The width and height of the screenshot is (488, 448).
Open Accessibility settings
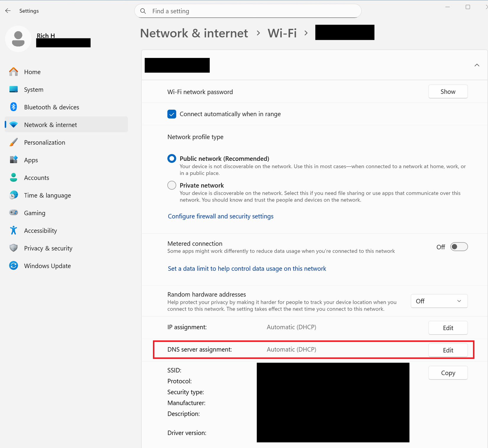[41, 231]
